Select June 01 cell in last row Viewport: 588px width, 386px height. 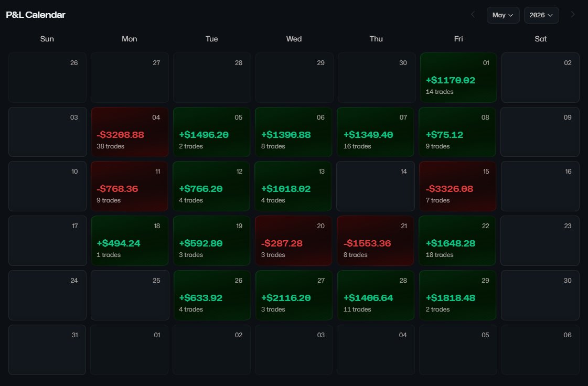coord(130,350)
